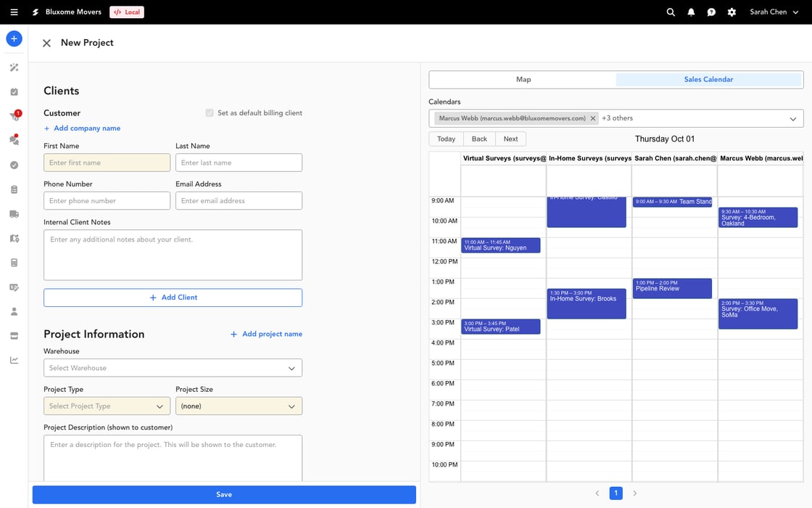
Task: Open the Project Size dropdown
Action: (x=239, y=406)
